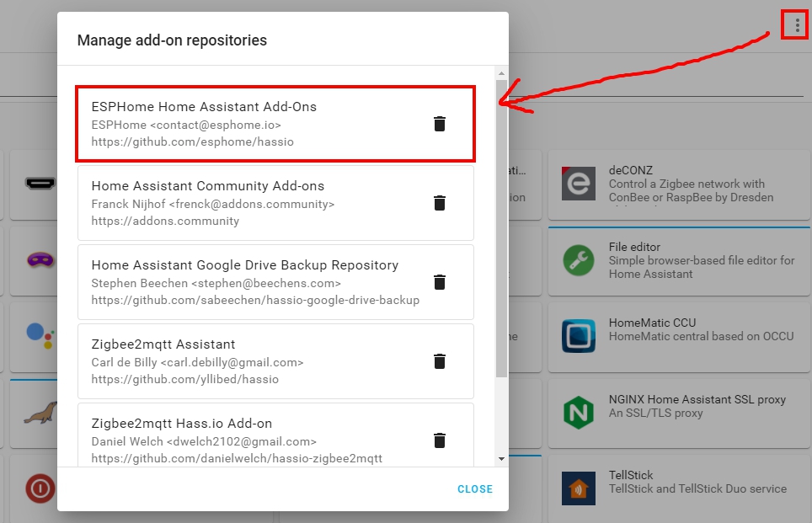Open the NGINX Home Assistant SSL proxy card

coord(679,414)
